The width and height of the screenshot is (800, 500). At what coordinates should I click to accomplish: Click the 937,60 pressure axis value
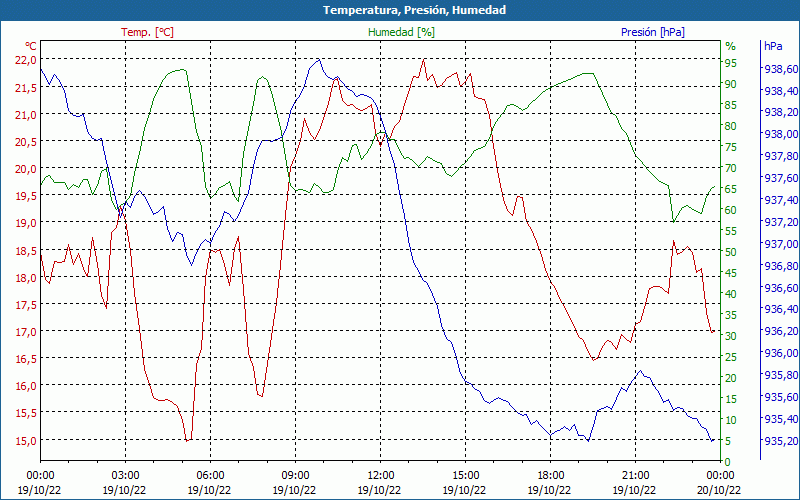[x=781, y=178]
